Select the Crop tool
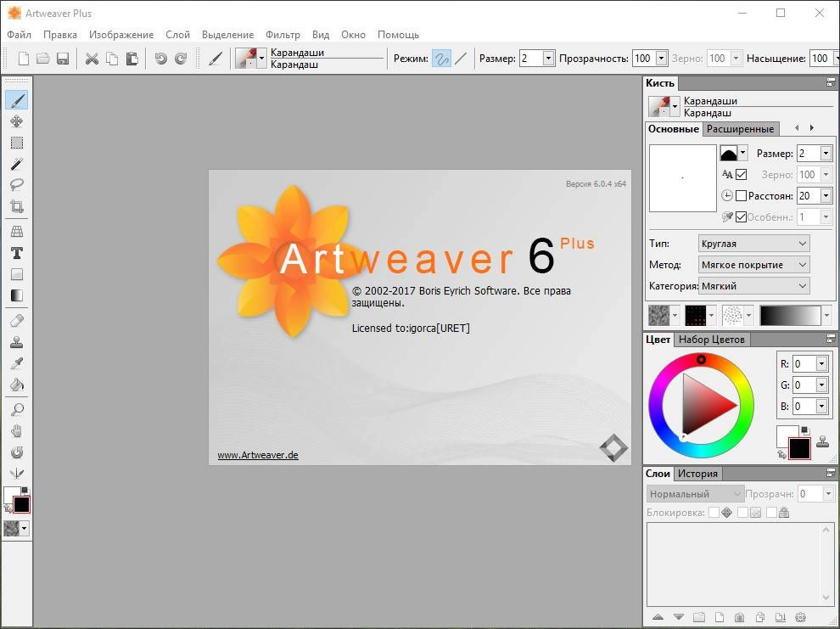 point(17,206)
